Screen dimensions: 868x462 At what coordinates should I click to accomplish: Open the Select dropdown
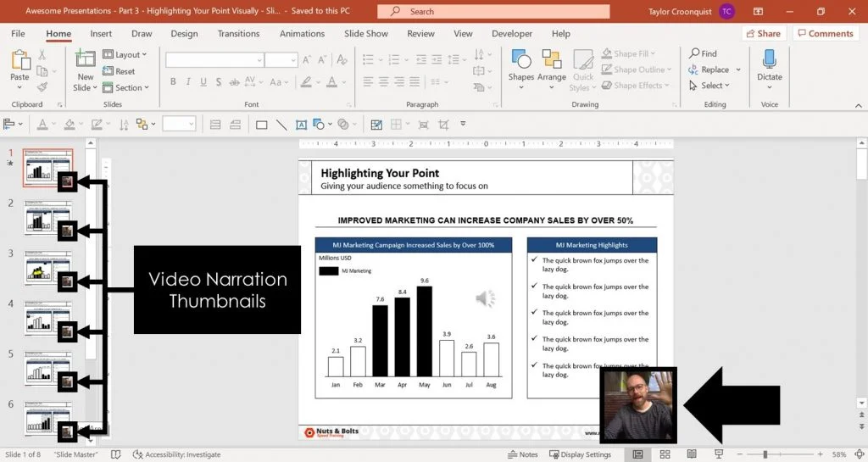point(709,86)
